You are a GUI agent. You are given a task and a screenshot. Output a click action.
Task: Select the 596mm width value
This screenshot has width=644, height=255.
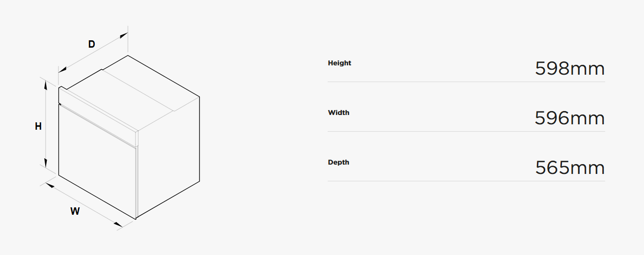[x=570, y=118]
